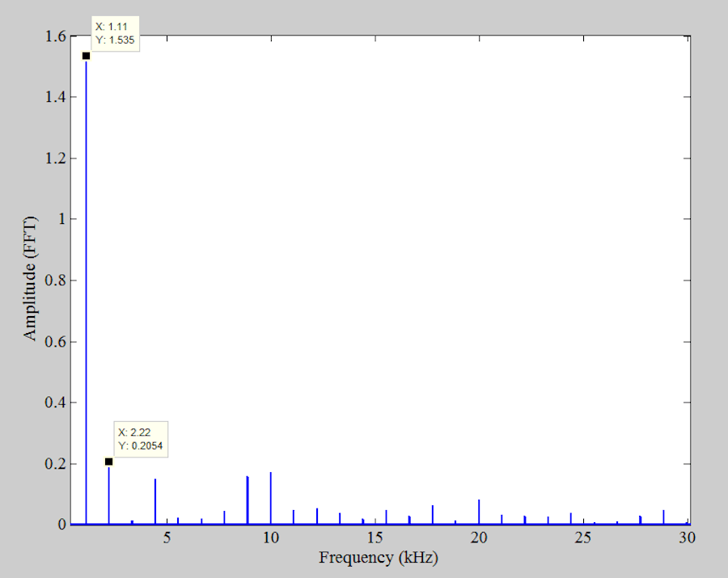Screen dimensions: 728x578
Task: Click the 5 tick label on the x-axis
Action: (167, 538)
